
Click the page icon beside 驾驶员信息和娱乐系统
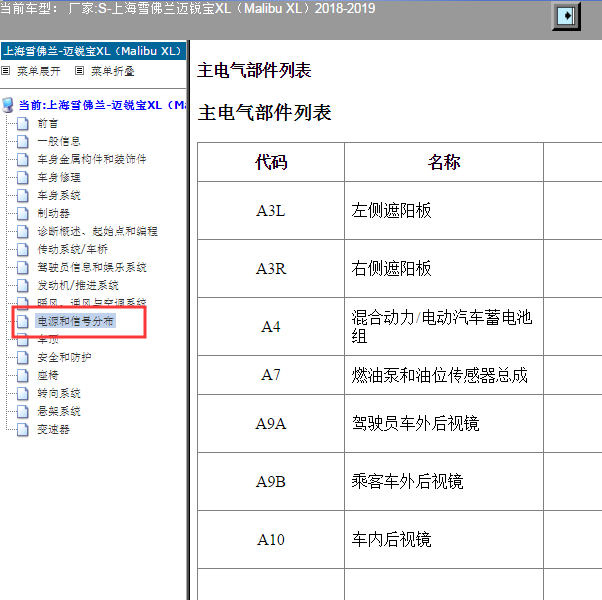[x=23, y=267]
